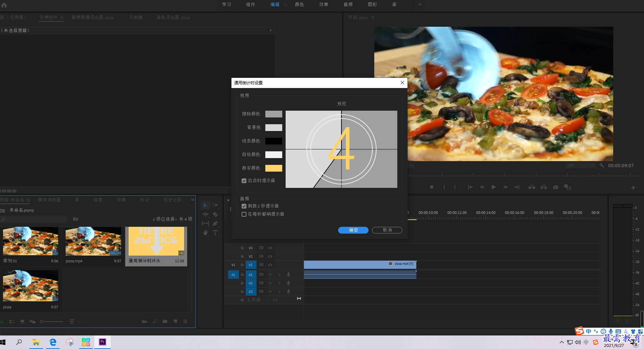
Task: Confirm countdown settings with 确定 button
Action: pyautogui.click(x=353, y=230)
